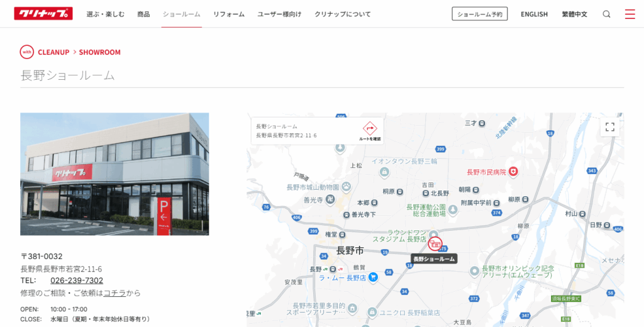Screen dimensions: 644x327
Task: Click the 朝陽 station icon
Action: 475,190
